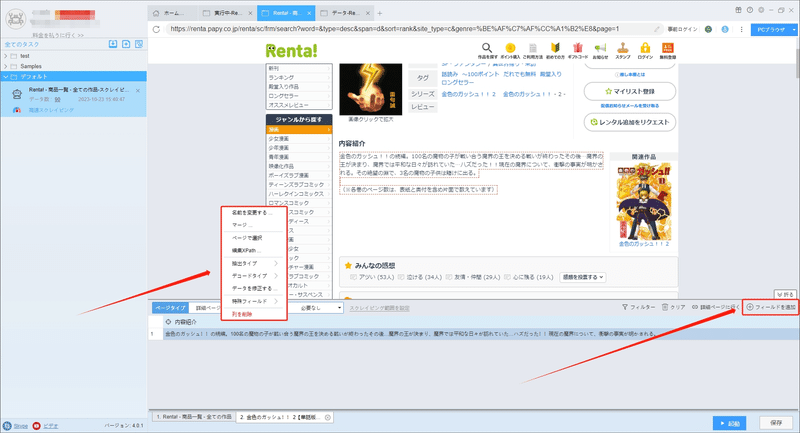Image resolution: width=800 pixels, height=433 pixels.
Task: Expand the 抽出タイプ submenu
Action: pos(254,263)
